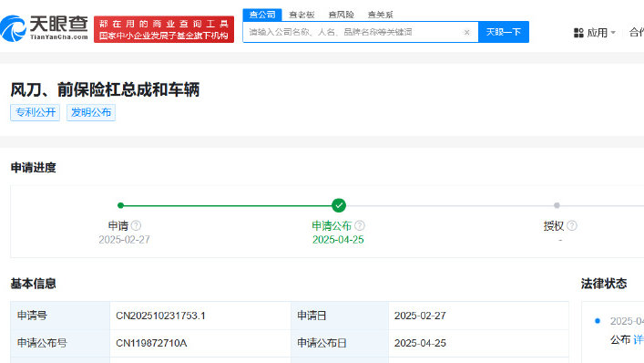The height and width of the screenshot is (363, 644).
Task: Select the 专利公开 tag
Action: [36, 112]
